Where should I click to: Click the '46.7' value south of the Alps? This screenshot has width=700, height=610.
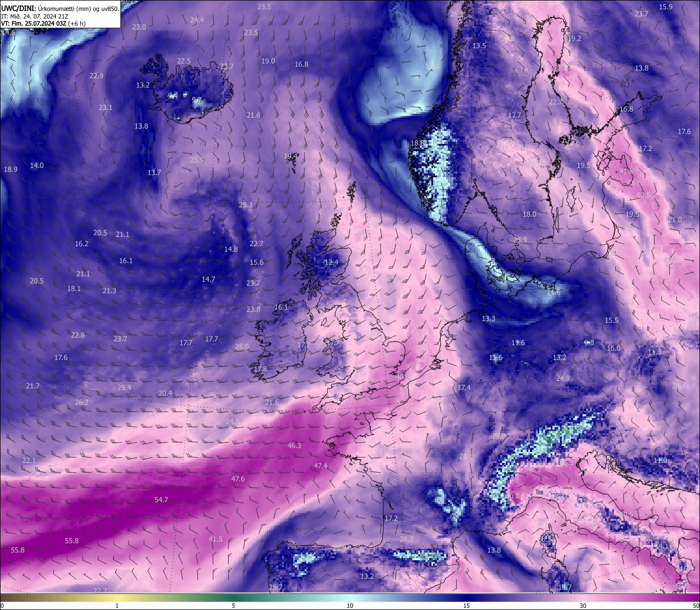(x=534, y=470)
